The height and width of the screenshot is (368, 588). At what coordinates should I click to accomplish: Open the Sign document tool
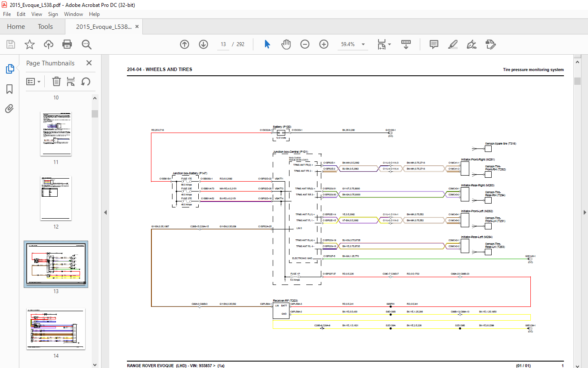coord(472,44)
